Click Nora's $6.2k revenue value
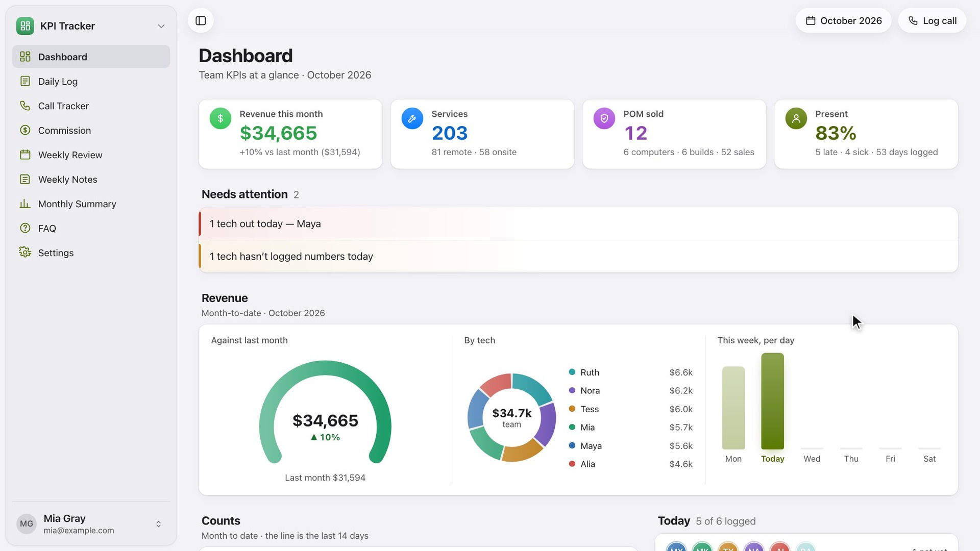This screenshot has width=980, height=551. pos(681,391)
